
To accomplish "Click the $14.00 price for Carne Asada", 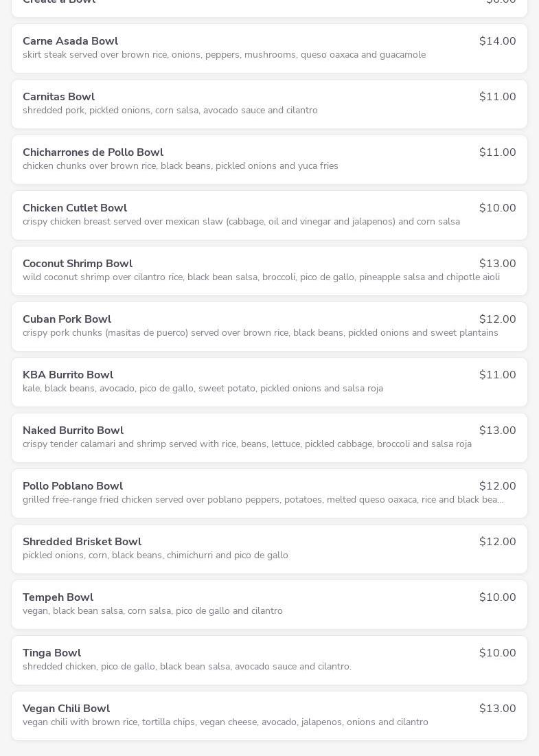I will tap(497, 41).
